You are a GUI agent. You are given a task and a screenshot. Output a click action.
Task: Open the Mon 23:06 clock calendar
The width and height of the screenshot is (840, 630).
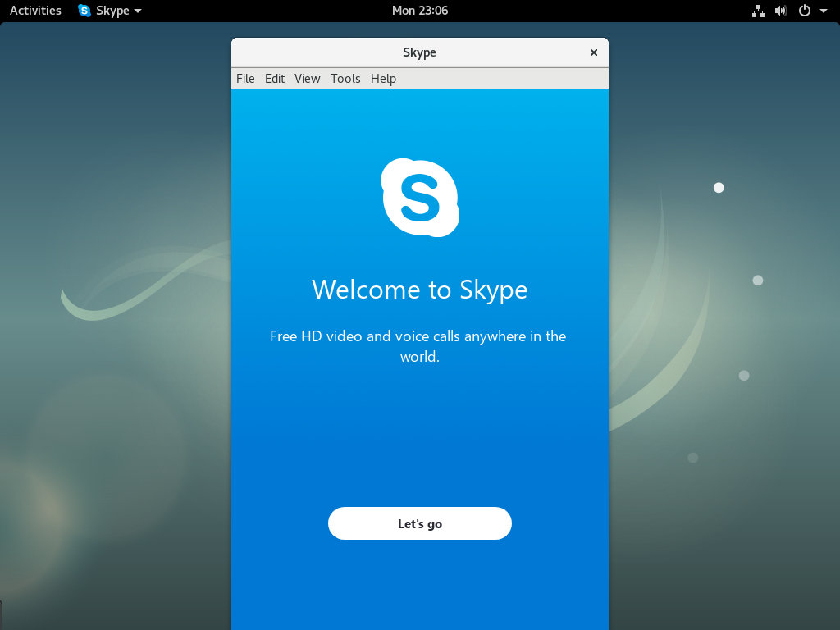420,11
